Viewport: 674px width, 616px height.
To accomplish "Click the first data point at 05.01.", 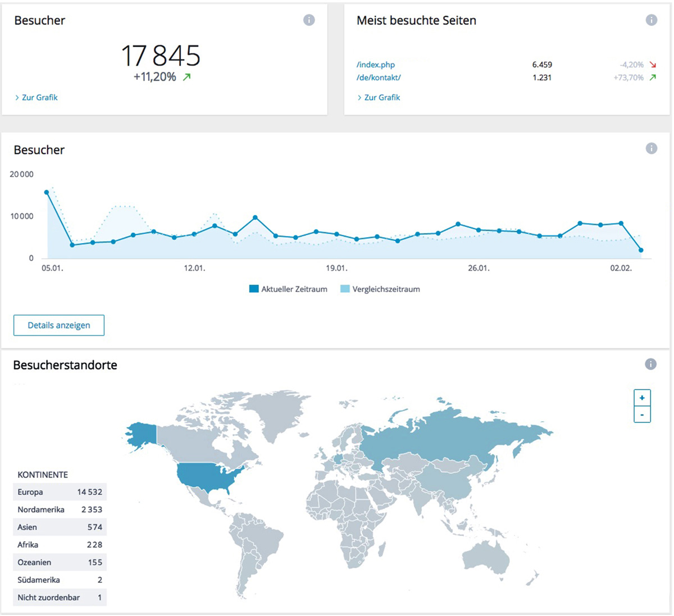I will coord(47,192).
